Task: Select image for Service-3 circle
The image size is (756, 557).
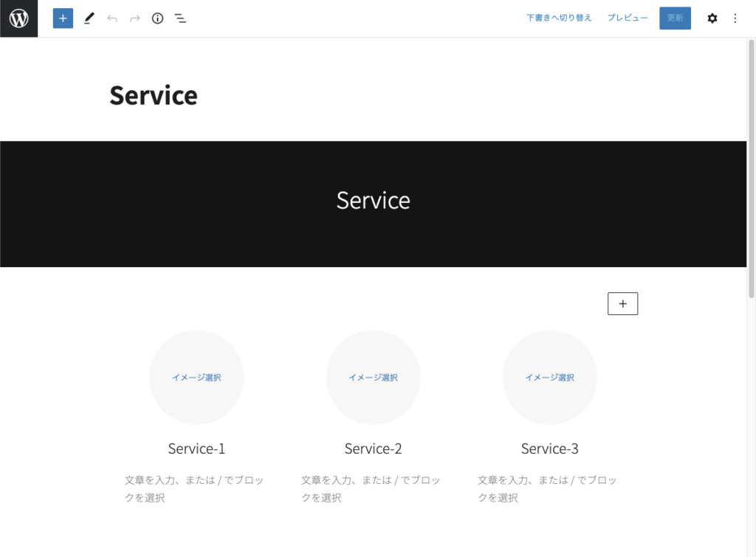Action: click(x=549, y=377)
